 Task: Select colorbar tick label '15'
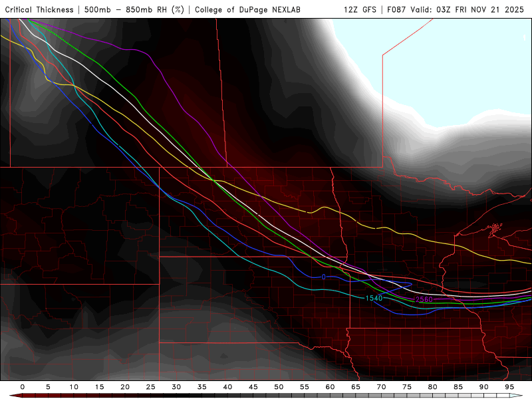[99, 387]
